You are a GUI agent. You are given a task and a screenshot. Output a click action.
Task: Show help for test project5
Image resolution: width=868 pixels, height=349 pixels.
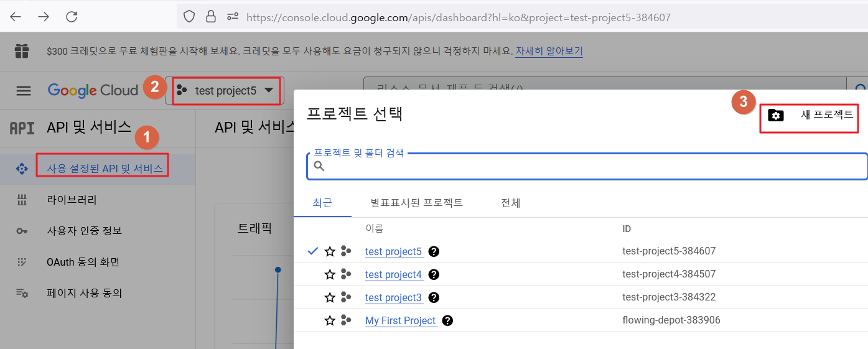click(x=434, y=251)
